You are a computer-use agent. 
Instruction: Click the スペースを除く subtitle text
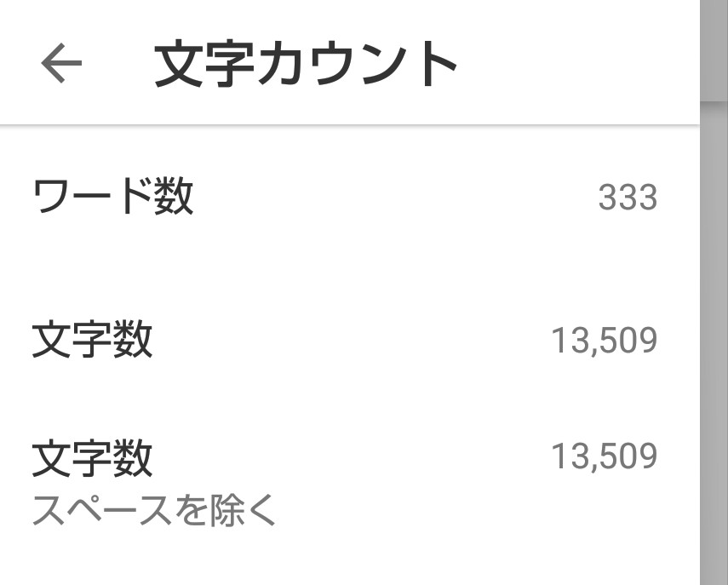(155, 509)
